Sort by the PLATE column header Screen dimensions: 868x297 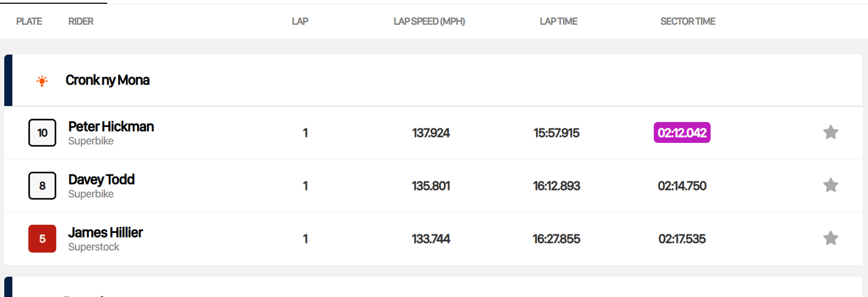29,22
